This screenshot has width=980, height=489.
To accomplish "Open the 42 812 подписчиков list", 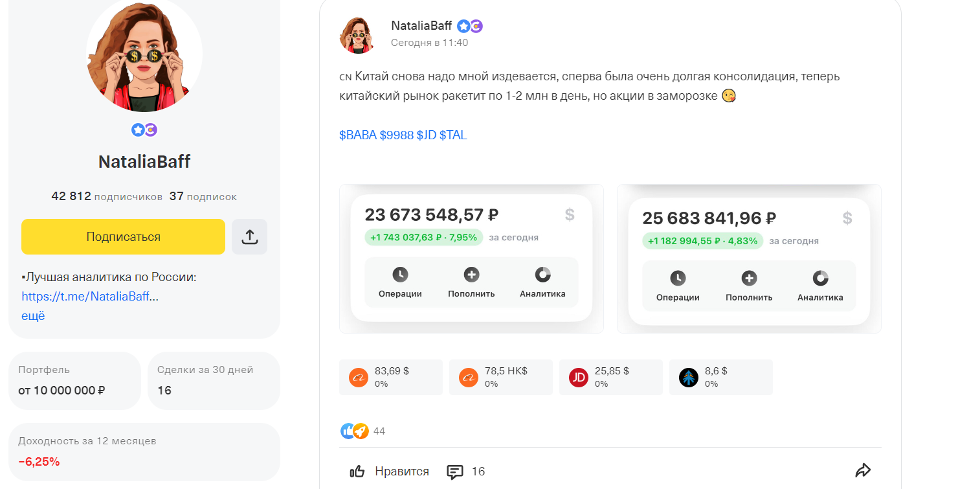I will (107, 196).
